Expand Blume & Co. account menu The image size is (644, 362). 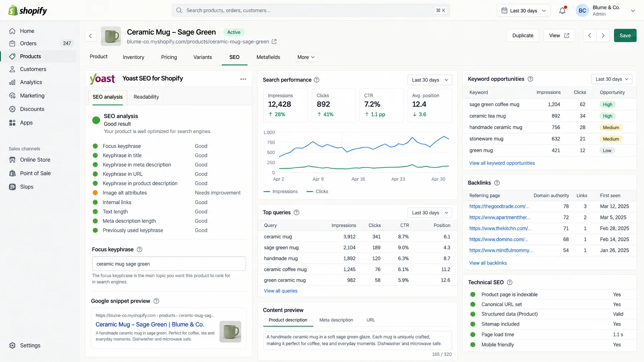point(633,11)
